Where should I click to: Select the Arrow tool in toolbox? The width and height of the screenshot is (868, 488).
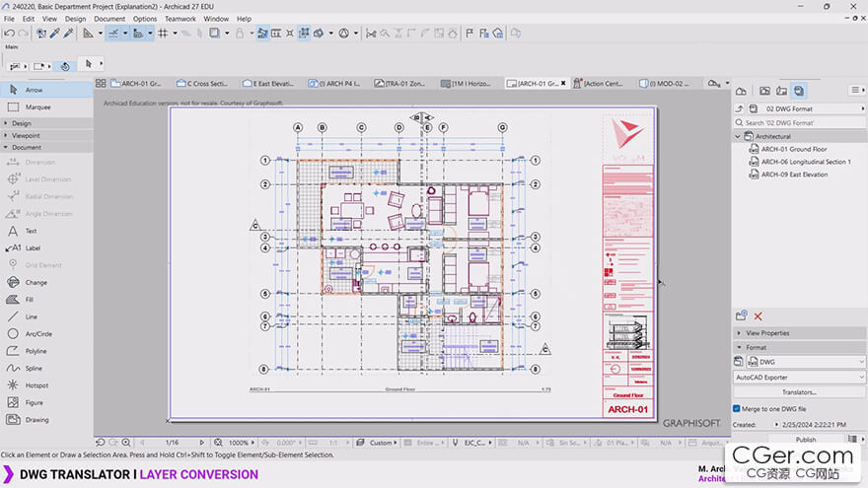(x=46, y=90)
